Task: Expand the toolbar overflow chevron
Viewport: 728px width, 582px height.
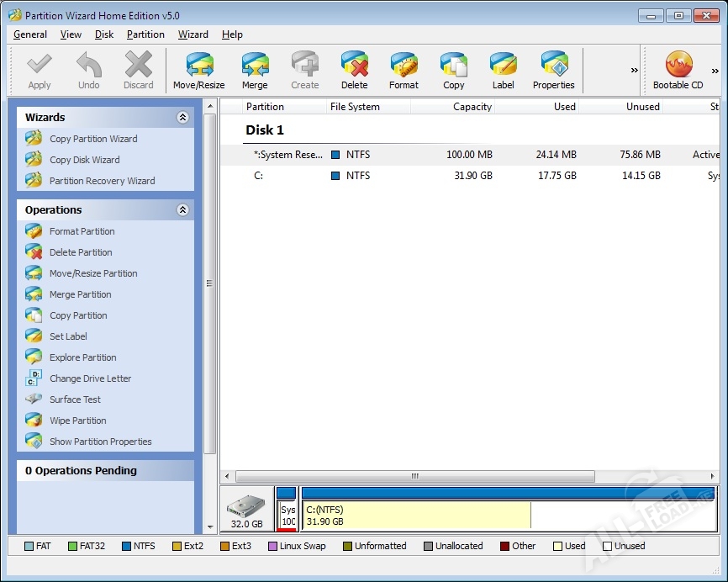Action: (635, 71)
